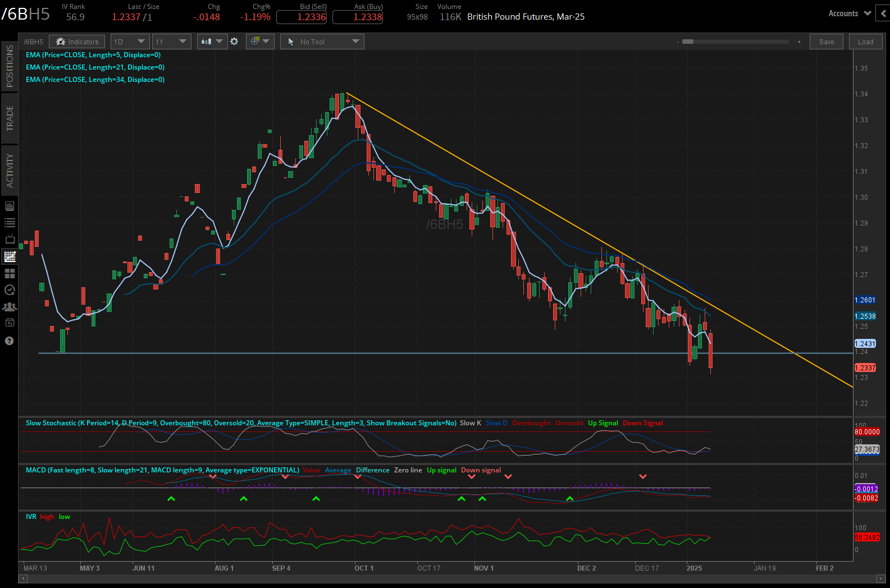
Task: Open the 1Y time range dropdown
Action: [x=171, y=42]
